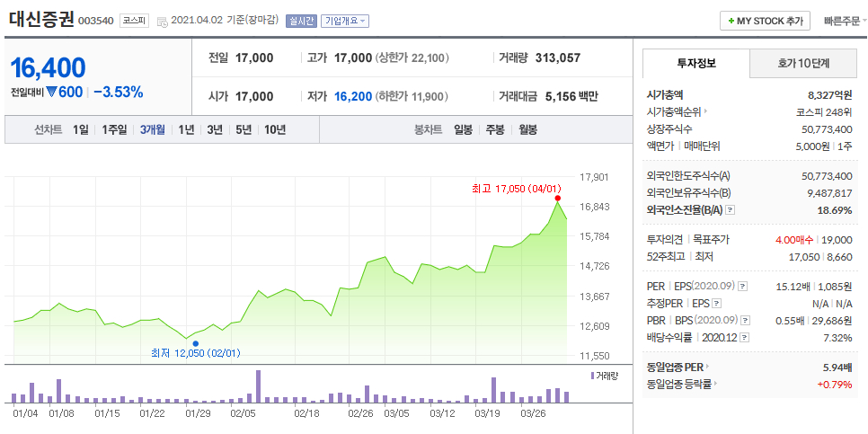This screenshot has height=434, width=868.
Task: Click help icon next to PER EPS(2020.09)
Action: (x=743, y=287)
